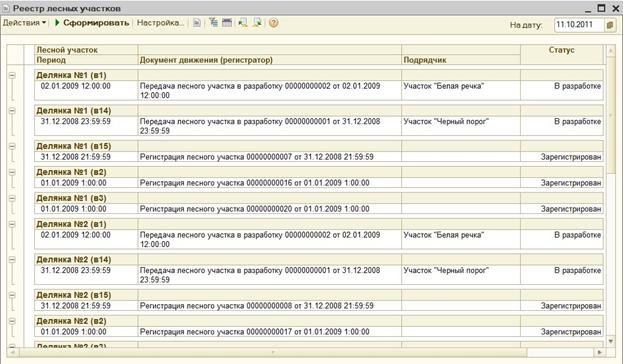Screen dimensions: 623x364
Task: Click Передача document 0000000001 under Делянка №2 (в14)
Action: (260, 275)
